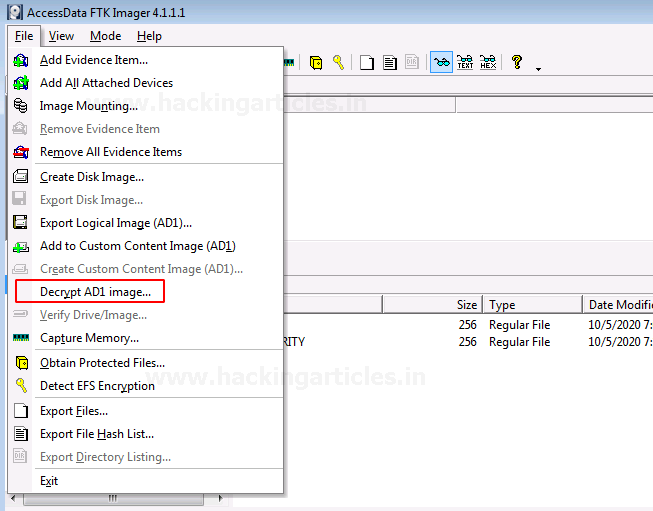This screenshot has width=653, height=511.
Task: Choose Export Files menu entry
Action: click(145, 411)
